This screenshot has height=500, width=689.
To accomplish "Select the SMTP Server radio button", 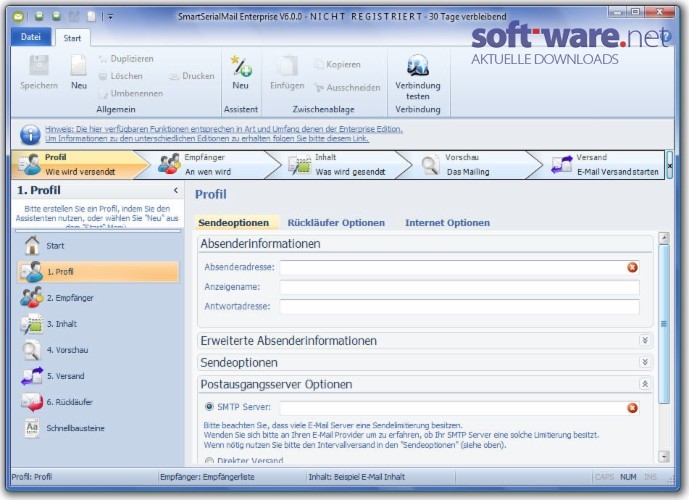I will point(209,407).
